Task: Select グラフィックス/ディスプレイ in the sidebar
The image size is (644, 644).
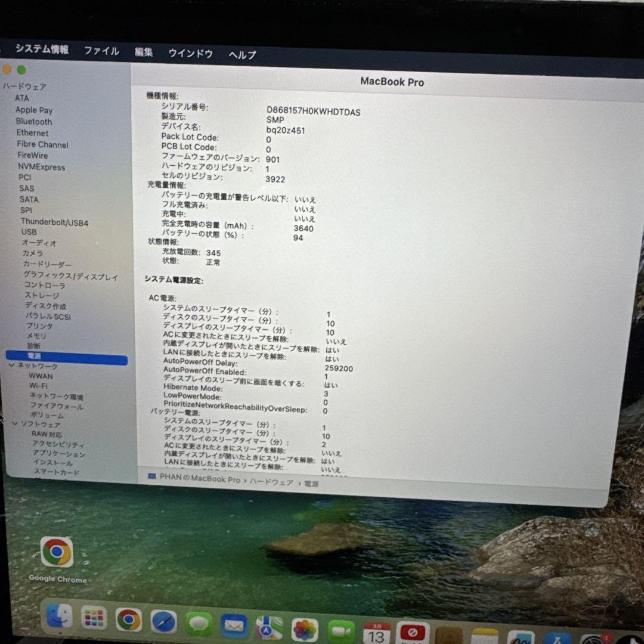Action: [71, 276]
